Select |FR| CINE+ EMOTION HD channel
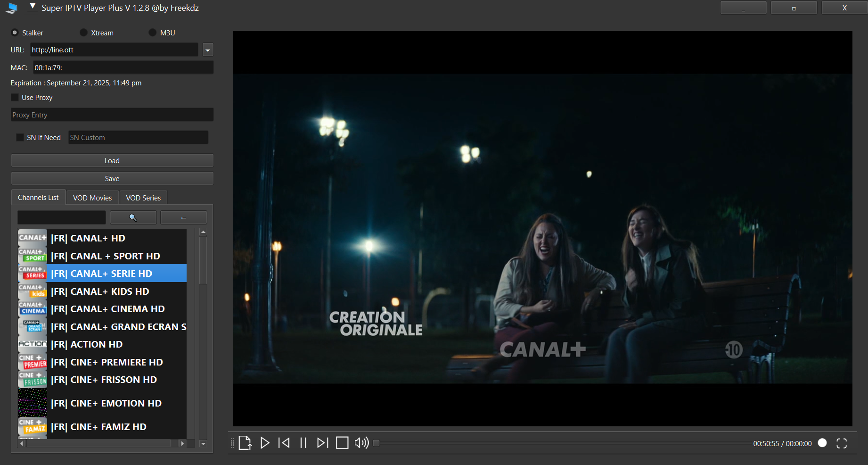 click(x=102, y=403)
